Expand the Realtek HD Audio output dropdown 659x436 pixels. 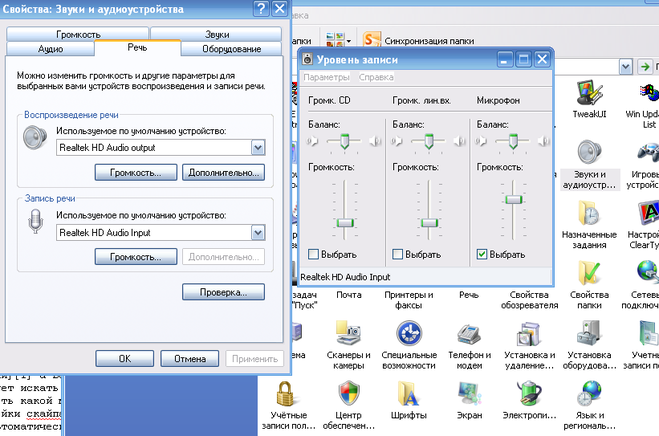(x=258, y=148)
